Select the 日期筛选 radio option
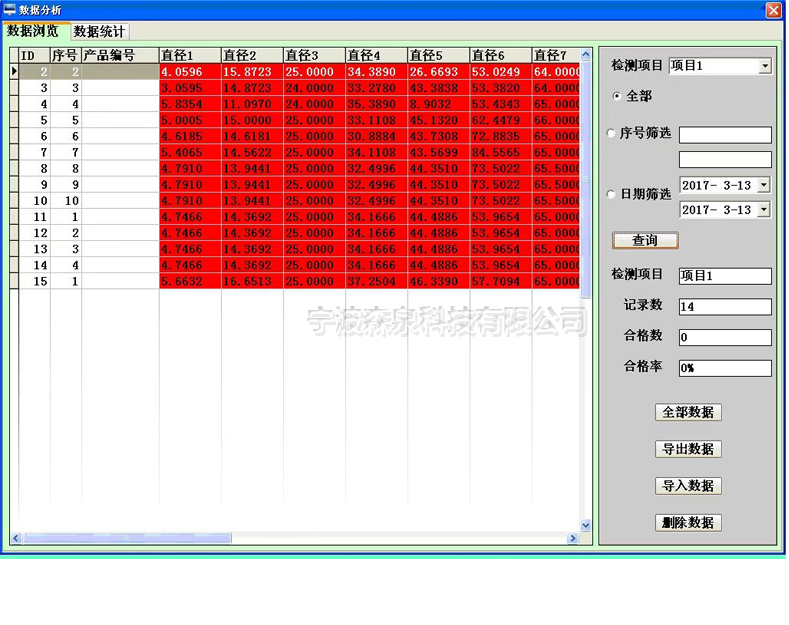 (x=612, y=194)
